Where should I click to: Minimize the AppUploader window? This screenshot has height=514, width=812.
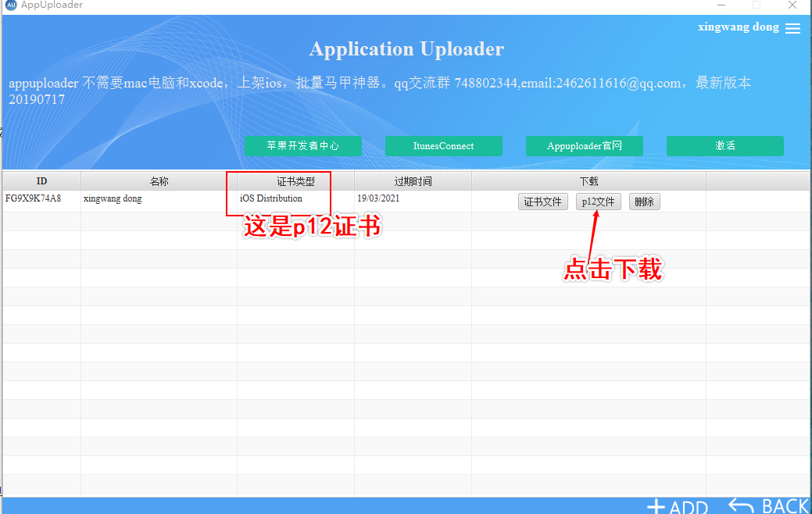[x=721, y=5]
